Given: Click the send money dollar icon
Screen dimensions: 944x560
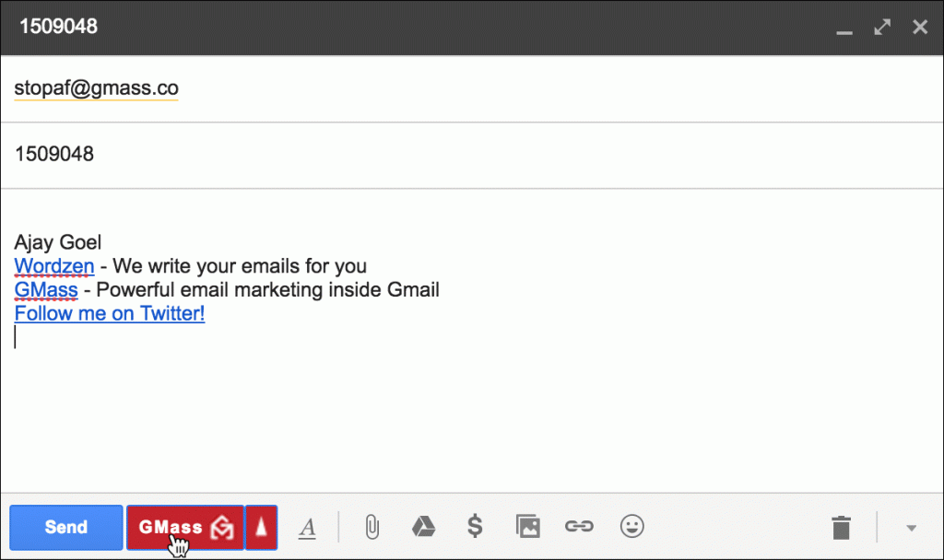Looking at the screenshot, I should 475,527.
